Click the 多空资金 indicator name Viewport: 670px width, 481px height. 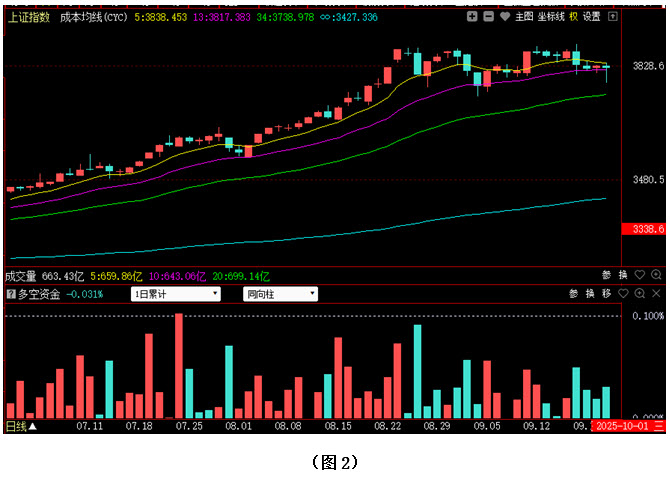click(39, 294)
